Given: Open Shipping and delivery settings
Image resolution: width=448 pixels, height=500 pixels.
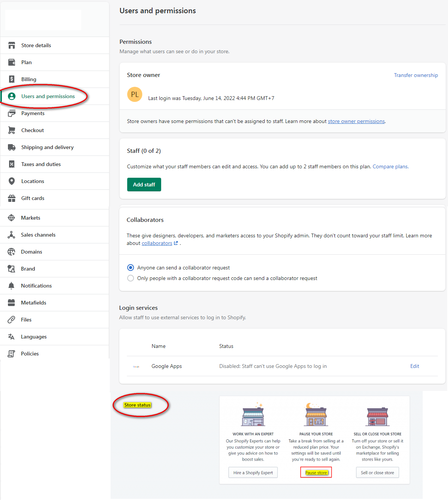Looking at the screenshot, I should pyautogui.click(x=55, y=147).
